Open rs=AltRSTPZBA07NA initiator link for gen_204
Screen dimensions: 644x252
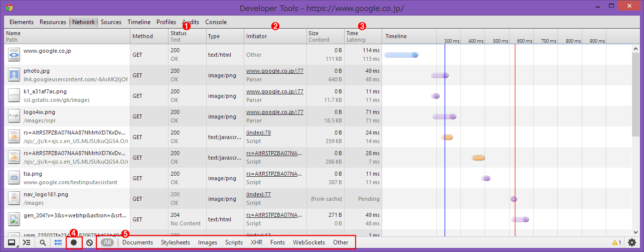(x=275, y=215)
